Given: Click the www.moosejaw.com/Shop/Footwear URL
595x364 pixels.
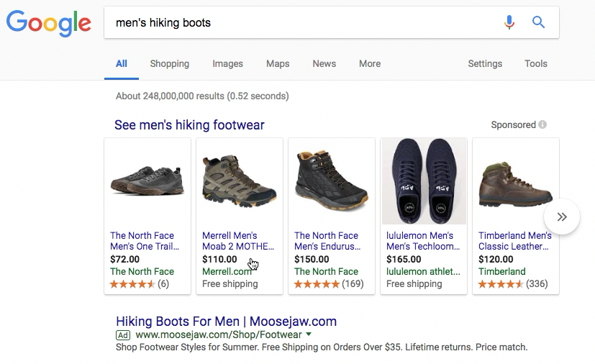Looking at the screenshot, I should (219, 335).
